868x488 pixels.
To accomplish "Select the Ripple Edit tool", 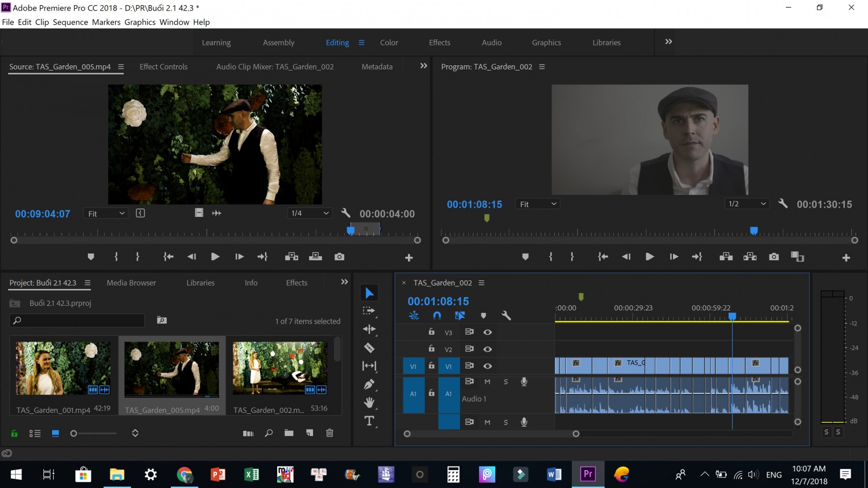I will point(369,329).
